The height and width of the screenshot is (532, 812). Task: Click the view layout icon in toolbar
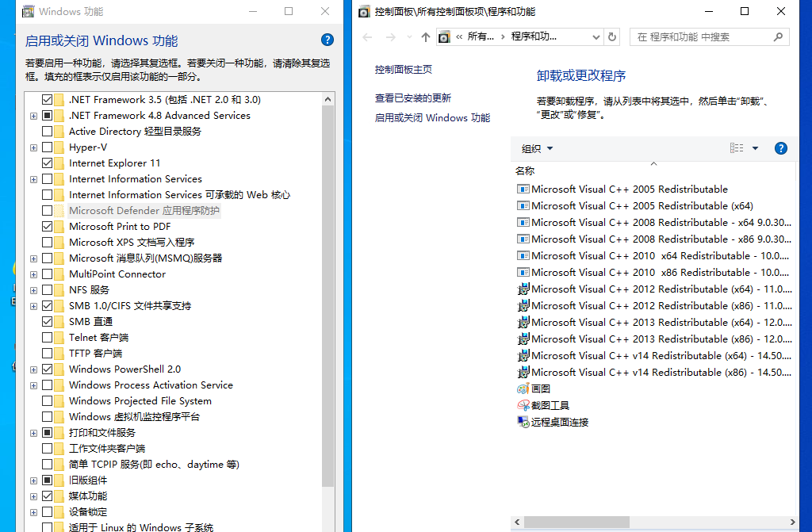[x=737, y=148]
